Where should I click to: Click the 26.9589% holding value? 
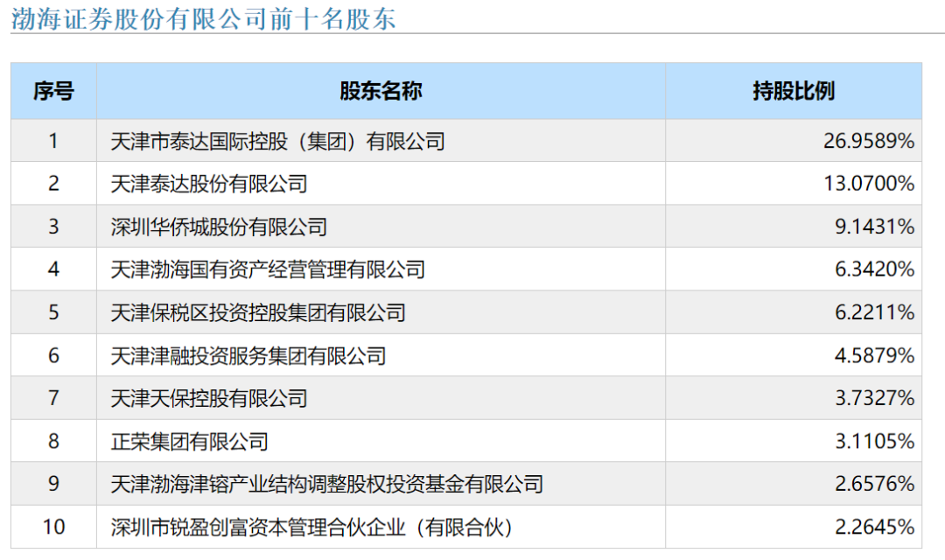coord(869,141)
